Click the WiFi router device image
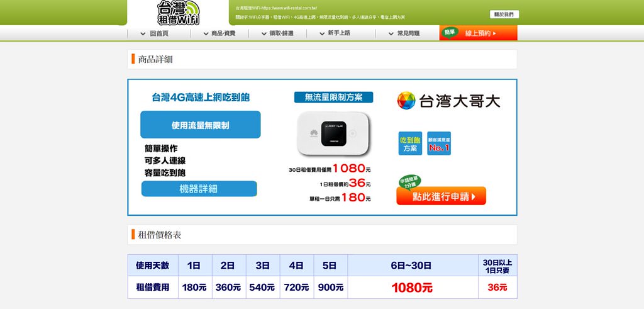This screenshot has width=644, height=309. click(333, 133)
